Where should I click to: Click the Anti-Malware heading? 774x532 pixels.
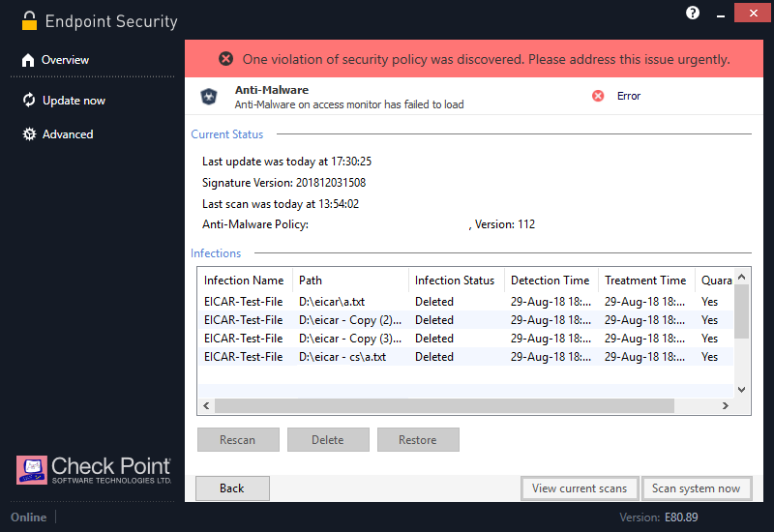point(272,90)
